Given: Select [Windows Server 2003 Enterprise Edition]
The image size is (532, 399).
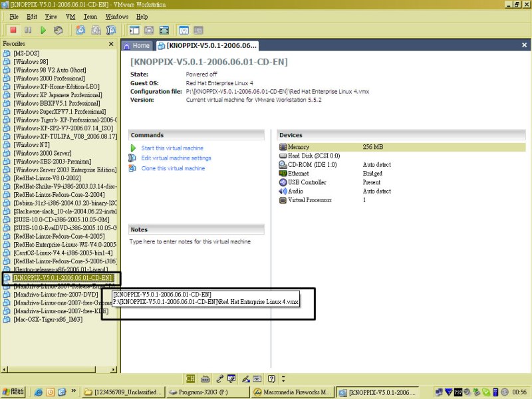Looking at the screenshot, I should click(65, 170).
